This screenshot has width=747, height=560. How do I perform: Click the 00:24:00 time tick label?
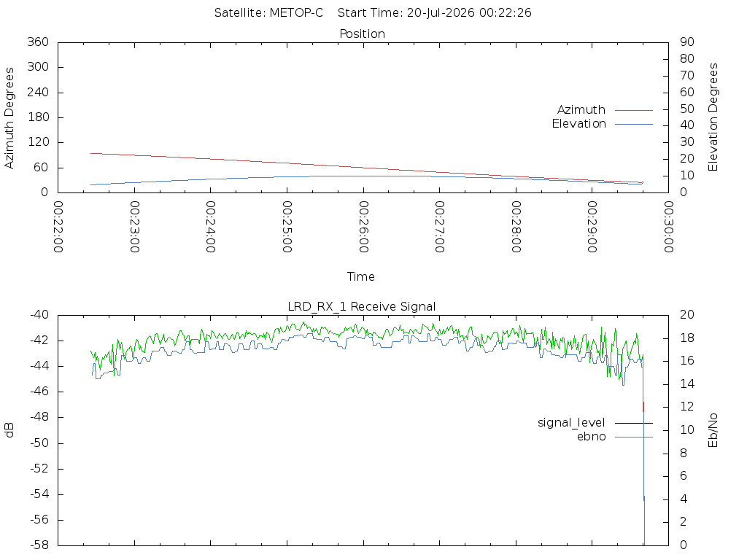pyautogui.click(x=211, y=227)
